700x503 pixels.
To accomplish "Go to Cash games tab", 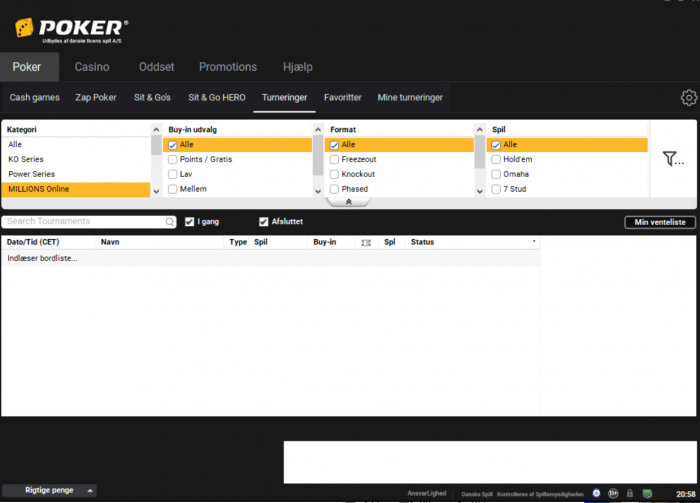I will pos(34,97).
